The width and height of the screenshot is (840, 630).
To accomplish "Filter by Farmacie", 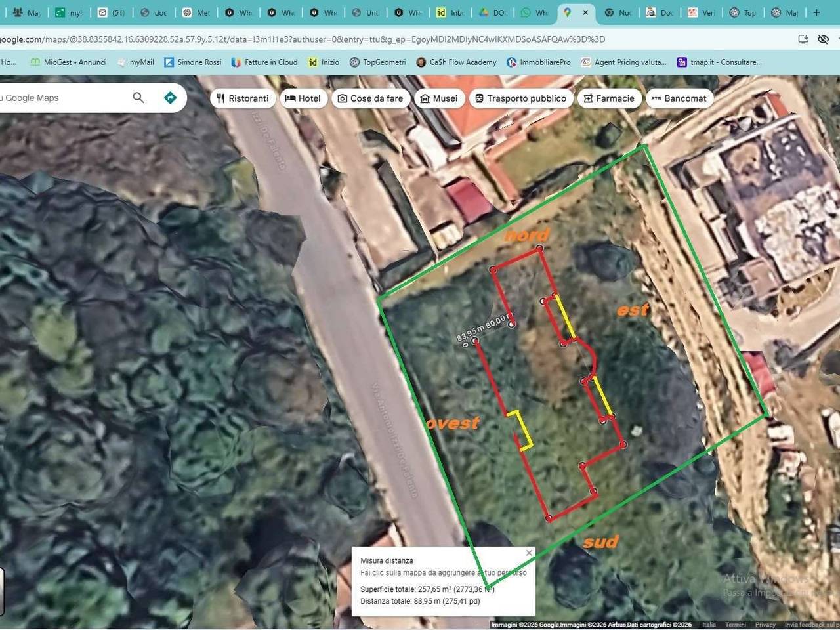I will click(x=609, y=98).
